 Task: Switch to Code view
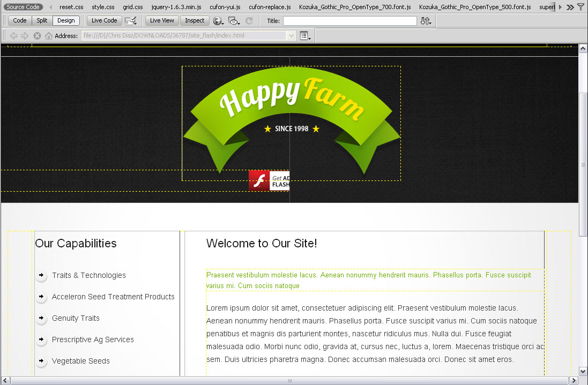(20, 21)
